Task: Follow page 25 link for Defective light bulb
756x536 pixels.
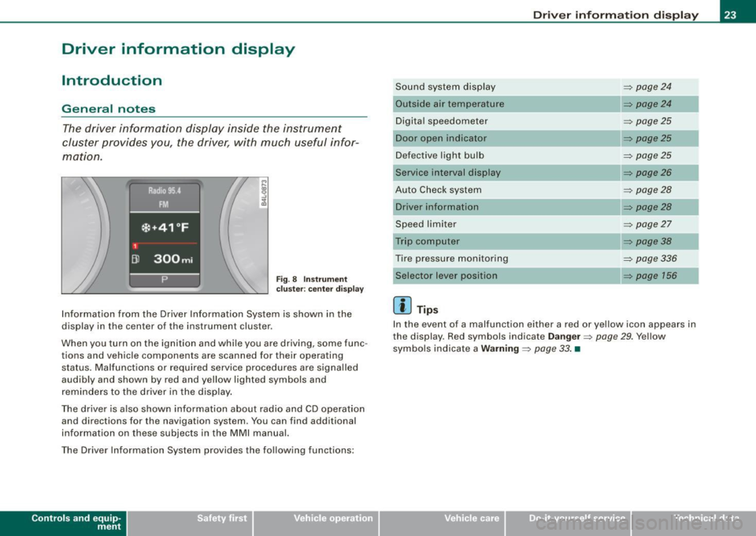Action: point(647,155)
